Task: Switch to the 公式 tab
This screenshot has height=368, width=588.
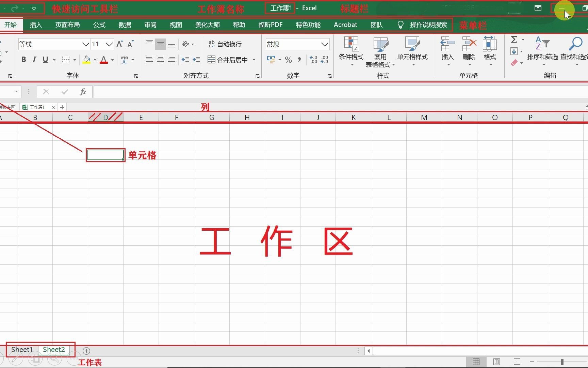Action: point(99,25)
